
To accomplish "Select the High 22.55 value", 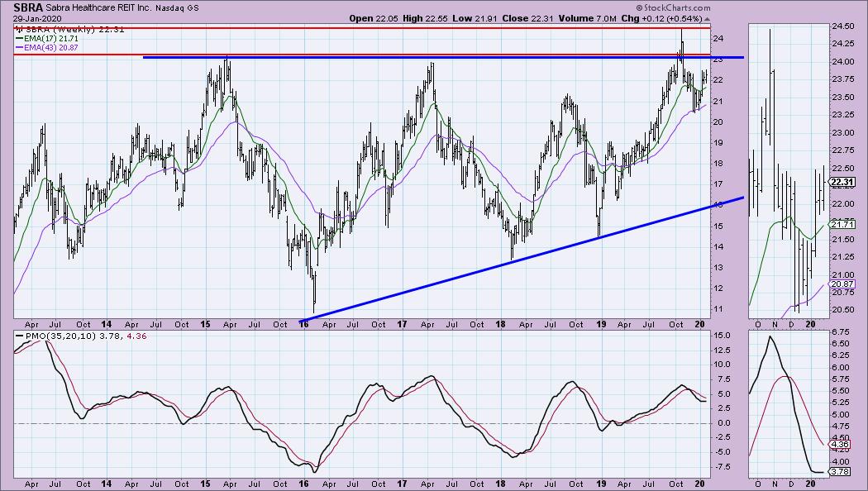I will point(424,18).
